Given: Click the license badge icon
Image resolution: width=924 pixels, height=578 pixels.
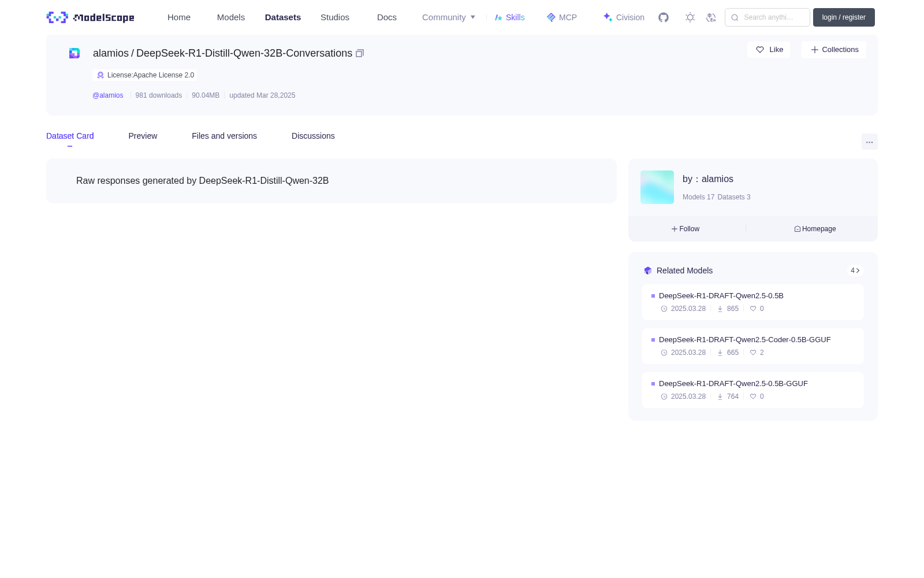Looking at the screenshot, I should 100,75.
